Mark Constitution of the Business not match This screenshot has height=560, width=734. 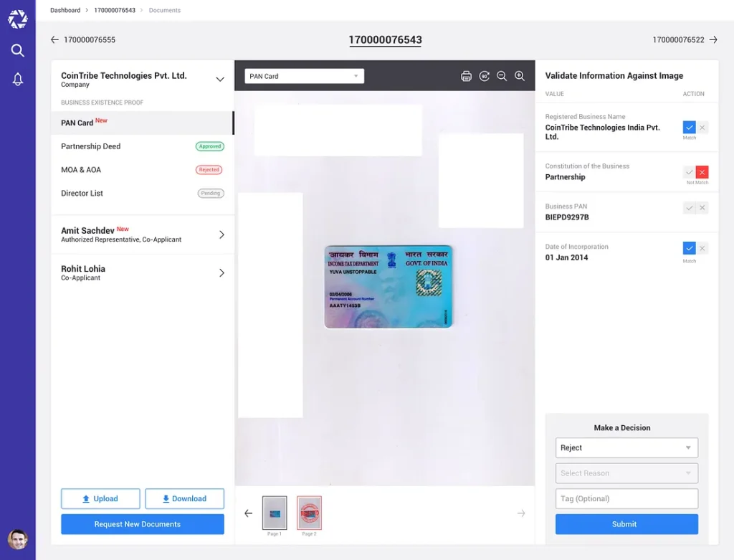tap(702, 172)
